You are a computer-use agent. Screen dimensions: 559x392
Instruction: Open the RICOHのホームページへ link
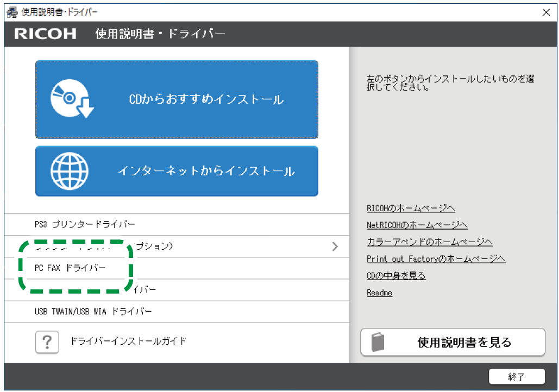[x=411, y=208]
